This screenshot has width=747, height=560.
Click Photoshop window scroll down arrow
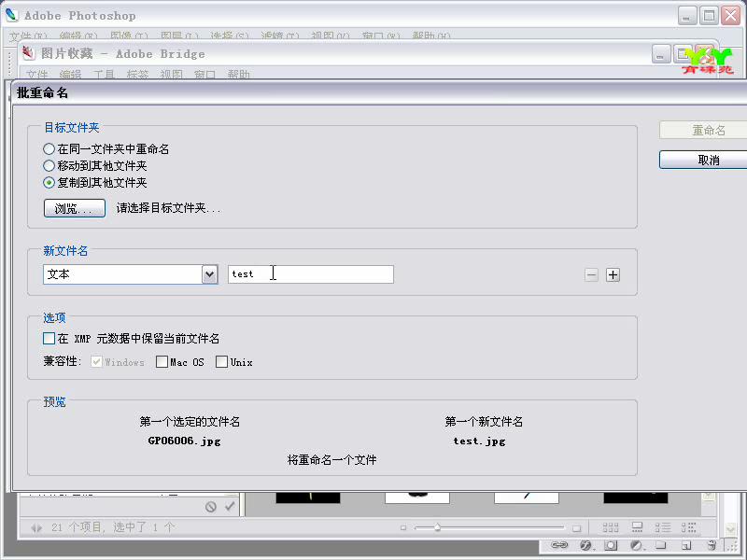(731, 529)
